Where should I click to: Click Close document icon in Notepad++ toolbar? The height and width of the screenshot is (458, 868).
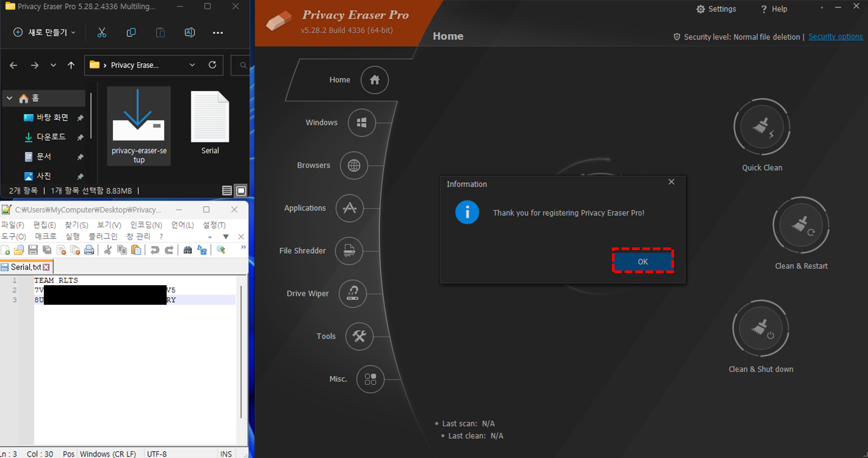61,250
